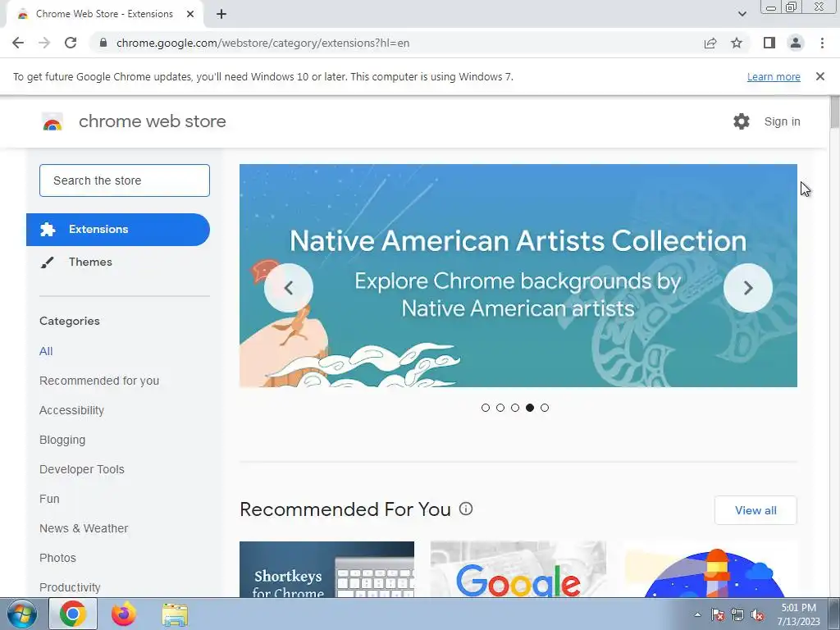
Task: Dismiss the Windows 7 update notice
Action: click(819, 76)
